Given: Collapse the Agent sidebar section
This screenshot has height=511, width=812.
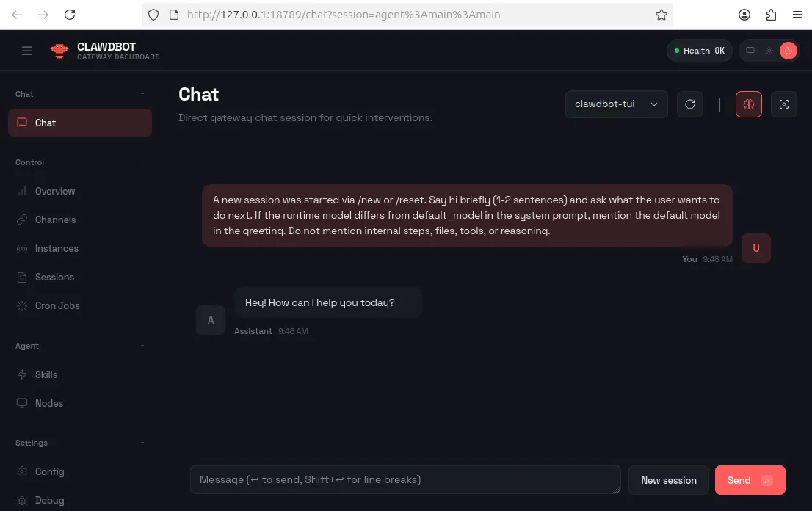Looking at the screenshot, I should pyautogui.click(x=142, y=346).
